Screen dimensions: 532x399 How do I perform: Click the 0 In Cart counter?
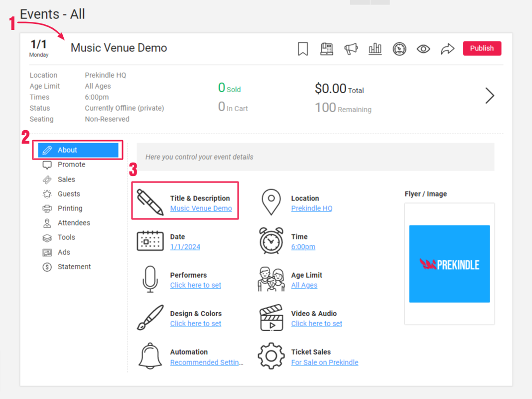coord(233,107)
